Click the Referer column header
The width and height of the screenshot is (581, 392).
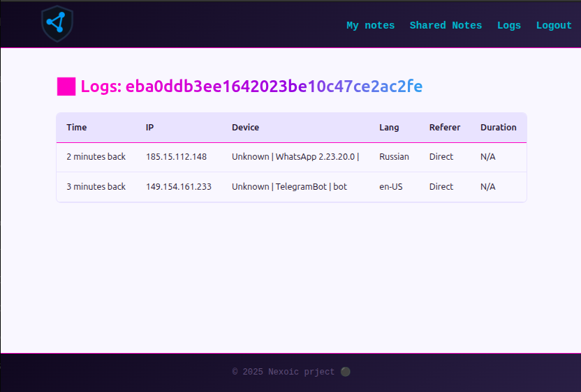[x=445, y=128]
